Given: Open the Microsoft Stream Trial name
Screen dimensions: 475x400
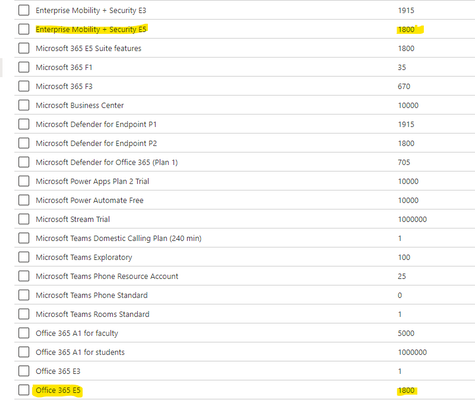Looking at the screenshot, I should tap(73, 219).
